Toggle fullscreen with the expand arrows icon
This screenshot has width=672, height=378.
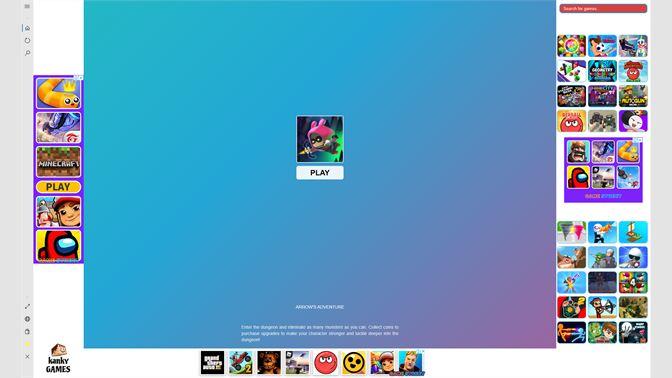coord(27,306)
